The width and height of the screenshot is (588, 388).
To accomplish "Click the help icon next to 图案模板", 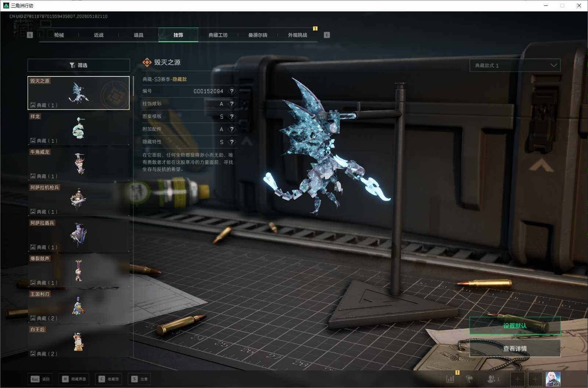I will (x=232, y=117).
